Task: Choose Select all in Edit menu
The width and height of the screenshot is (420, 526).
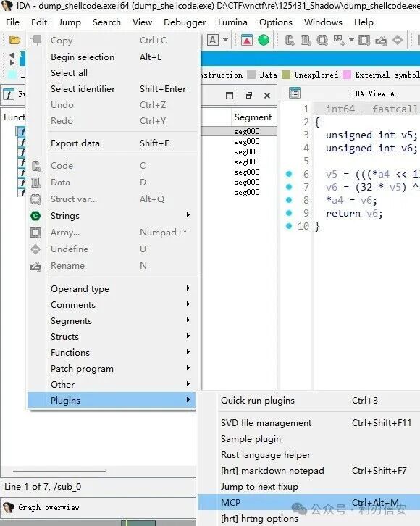Action: (112, 72)
